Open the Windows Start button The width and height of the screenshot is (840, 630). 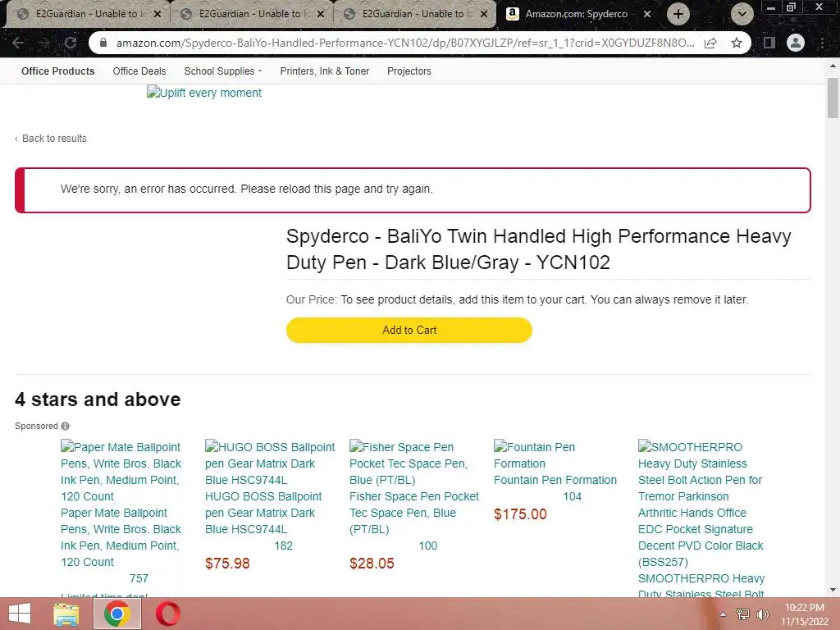click(x=20, y=614)
